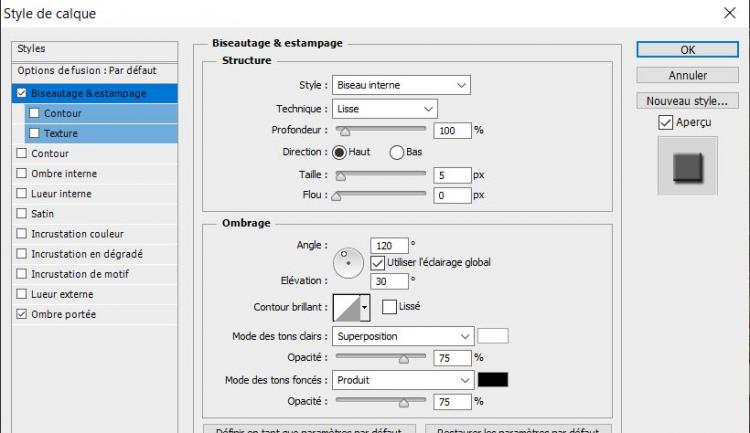Open the Contour brillant picker arrow
The image size is (750, 433).
[x=365, y=307]
